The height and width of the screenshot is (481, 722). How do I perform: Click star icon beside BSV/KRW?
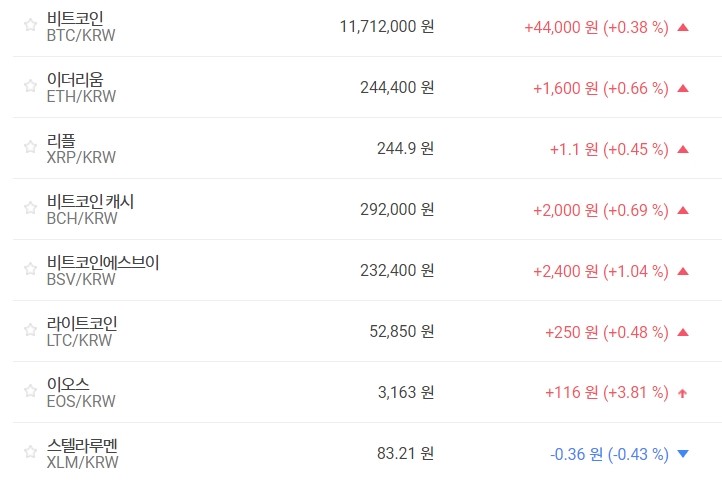[x=30, y=270]
